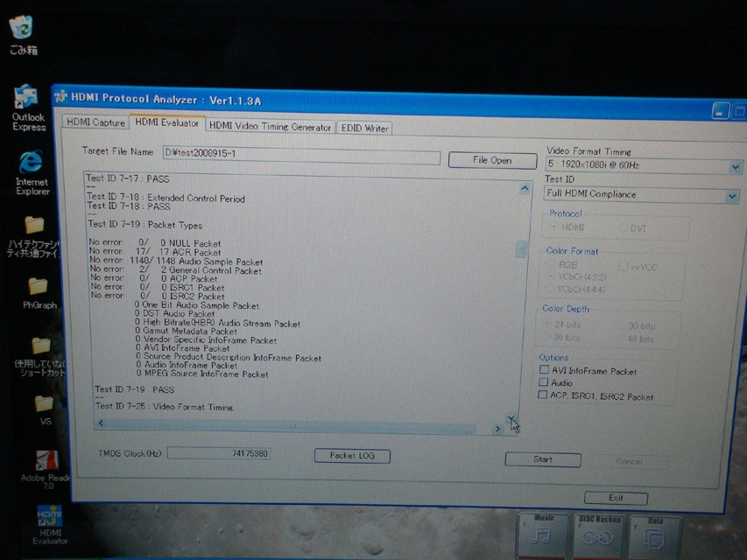Enable the Audio option checkbox

tap(543, 381)
